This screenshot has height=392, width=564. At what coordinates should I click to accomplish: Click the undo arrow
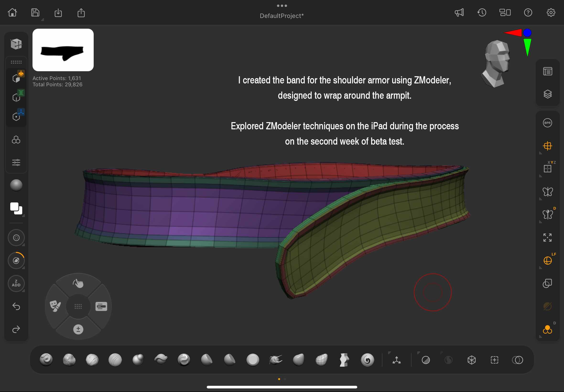pyautogui.click(x=16, y=306)
